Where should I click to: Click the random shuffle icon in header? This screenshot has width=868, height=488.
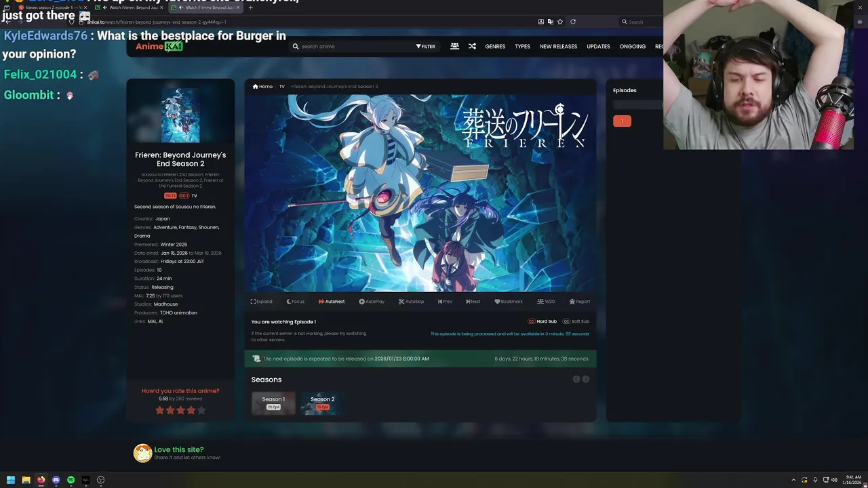[472, 46]
